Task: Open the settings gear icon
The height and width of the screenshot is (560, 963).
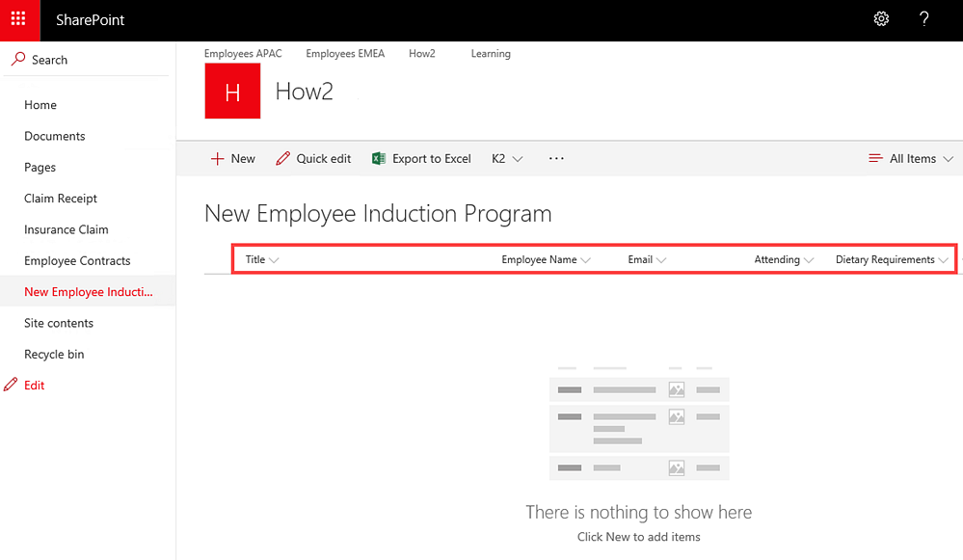Action: 881,19
